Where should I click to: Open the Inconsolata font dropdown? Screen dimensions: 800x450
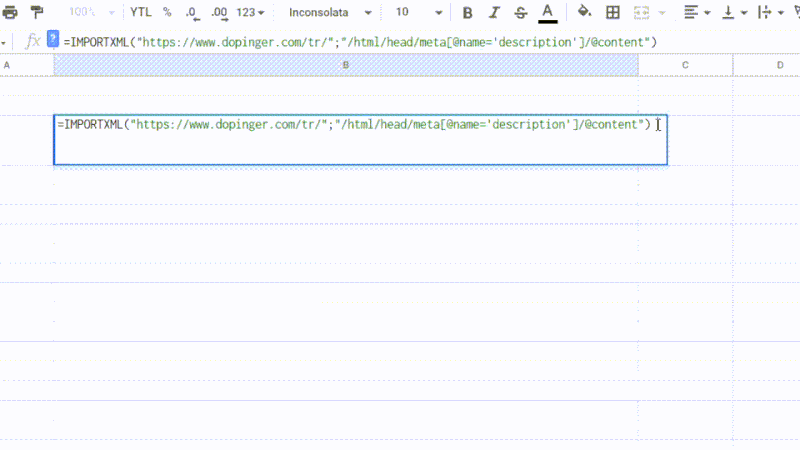click(330, 12)
